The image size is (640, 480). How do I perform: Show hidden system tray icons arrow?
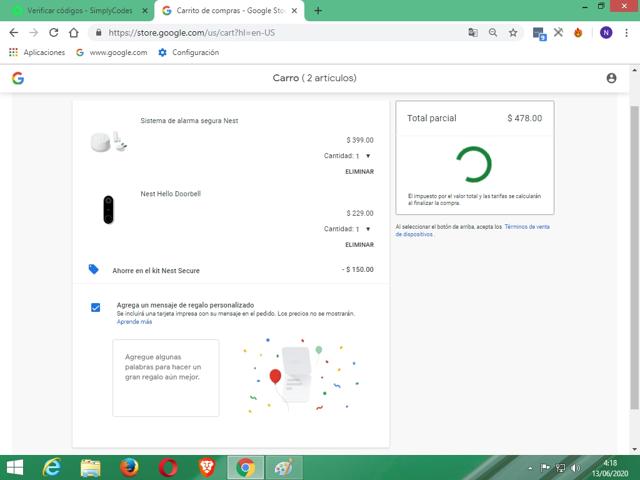click(x=530, y=468)
